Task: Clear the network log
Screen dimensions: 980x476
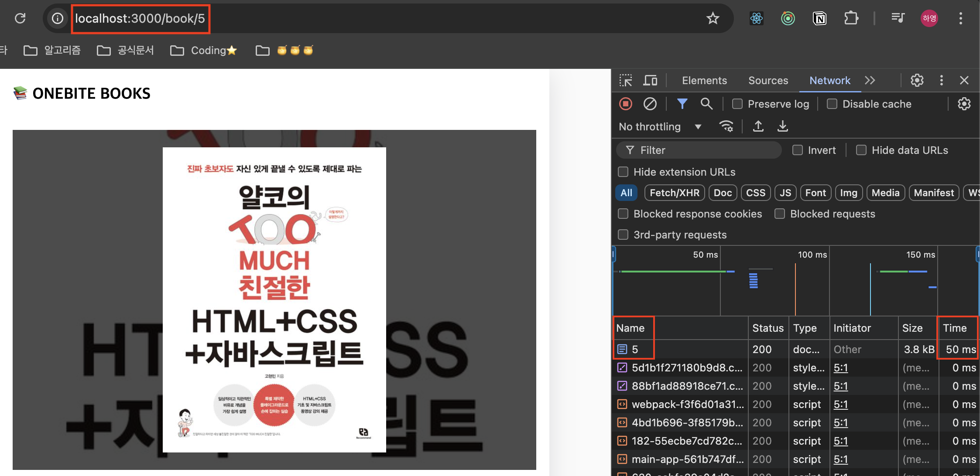Action: click(x=650, y=104)
